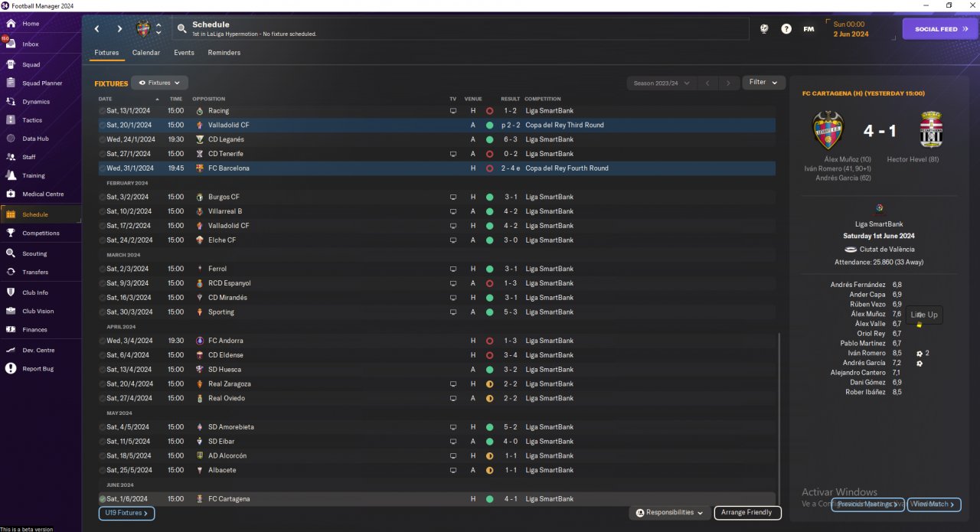Toggle the reminder check for Real Oviedo fixture

point(103,399)
